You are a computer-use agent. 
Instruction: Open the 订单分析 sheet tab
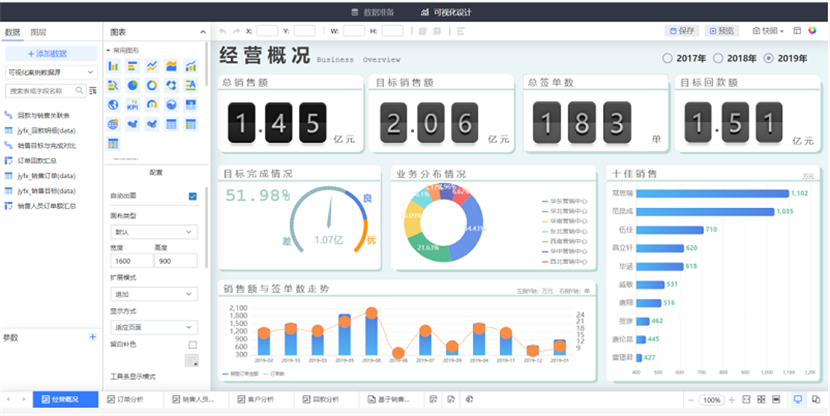(126, 400)
